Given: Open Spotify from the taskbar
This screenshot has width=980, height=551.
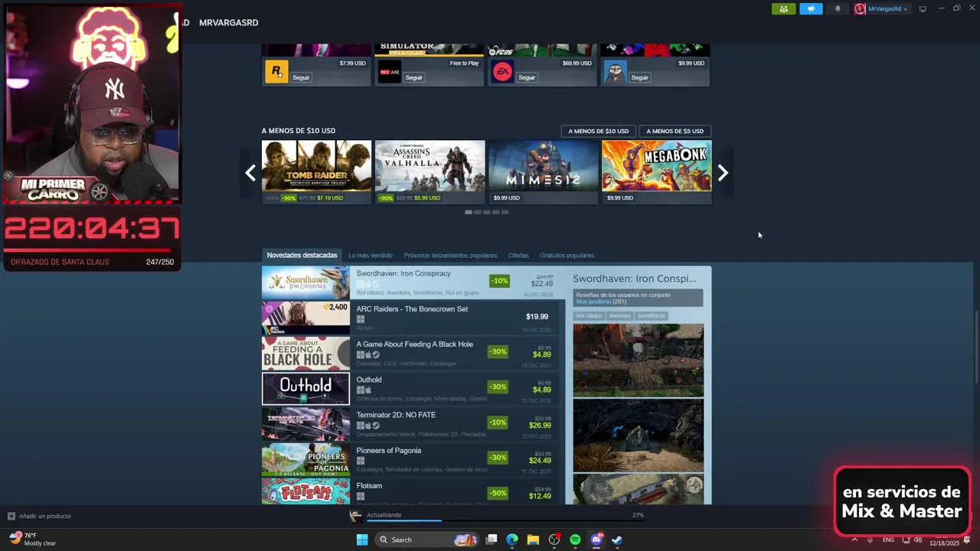Looking at the screenshot, I should pyautogui.click(x=575, y=540).
